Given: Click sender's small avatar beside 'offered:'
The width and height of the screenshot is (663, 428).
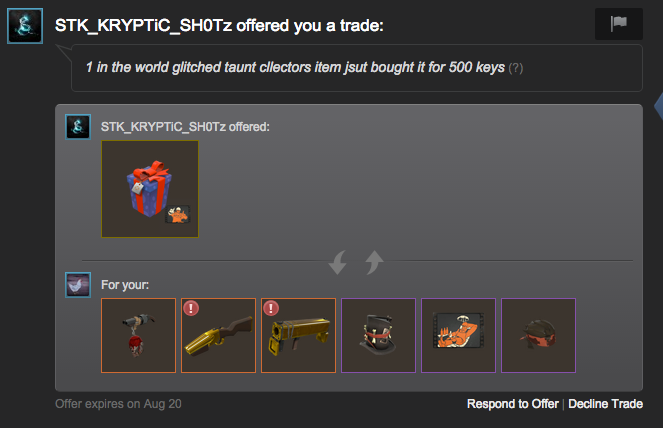Looking at the screenshot, I should (78, 127).
